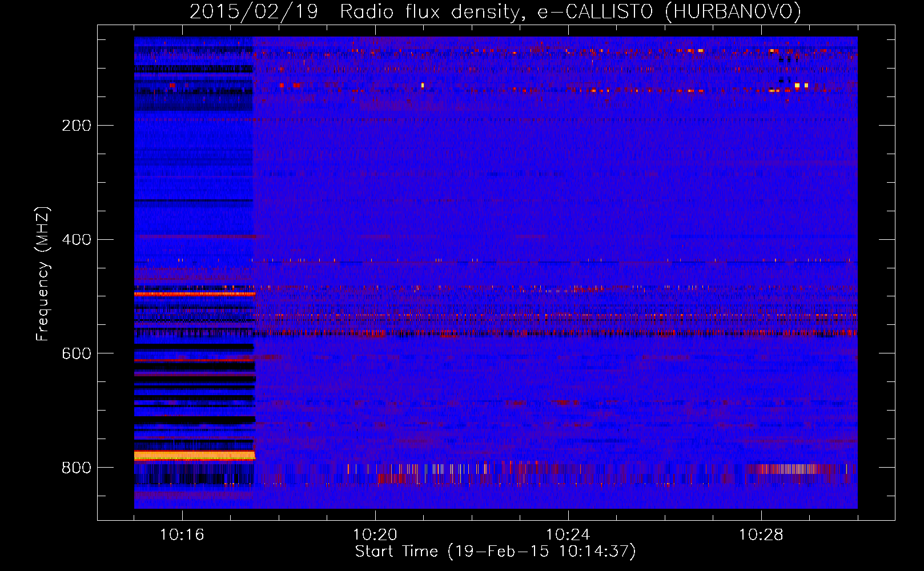Click the 'Start Time (19-Feb-15 10:14:37)' axis label
924x571 pixels.
(496, 552)
